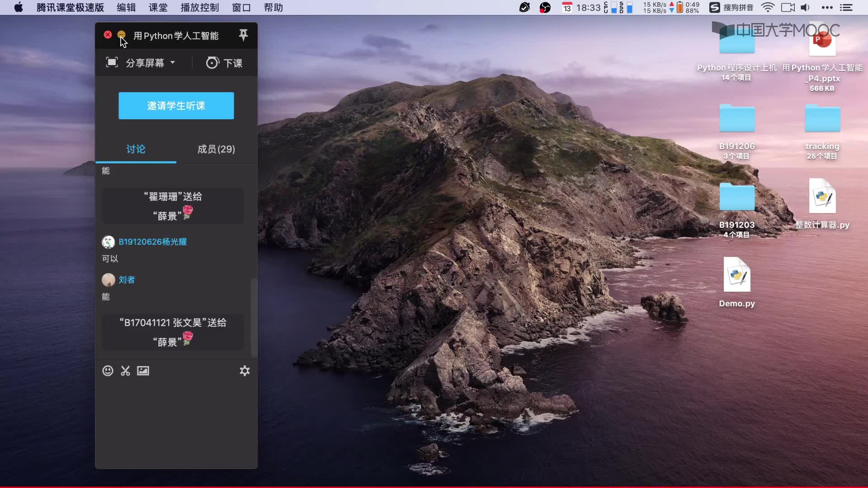Click the B17041121 张文昊 gift message
The image size is (868, 488).
173,332
